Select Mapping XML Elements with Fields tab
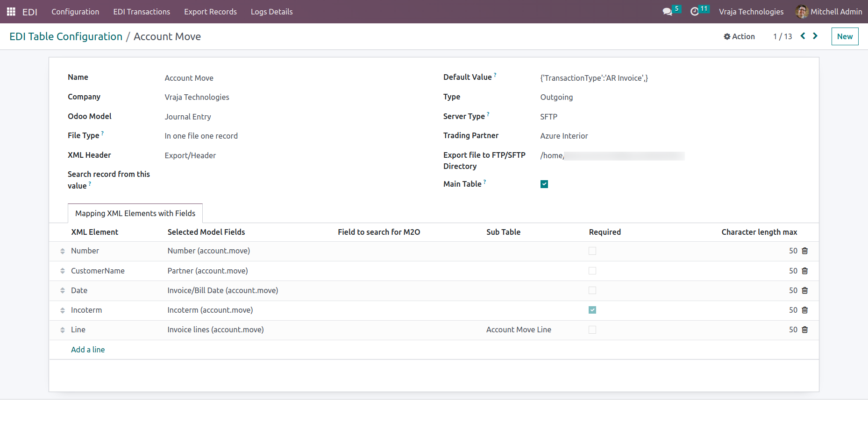This screenshot has width=868, height=435. 135,213
